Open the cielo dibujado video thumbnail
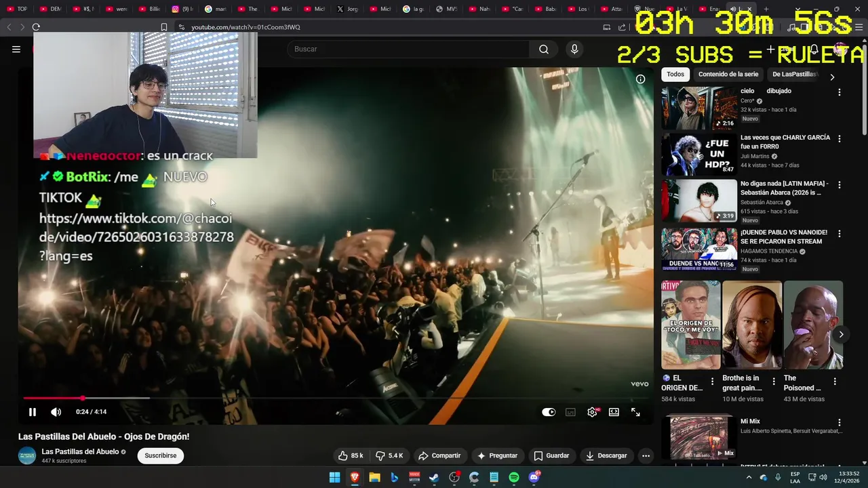The height and width of the screenshot is (488, 868). tap(699, 108)
